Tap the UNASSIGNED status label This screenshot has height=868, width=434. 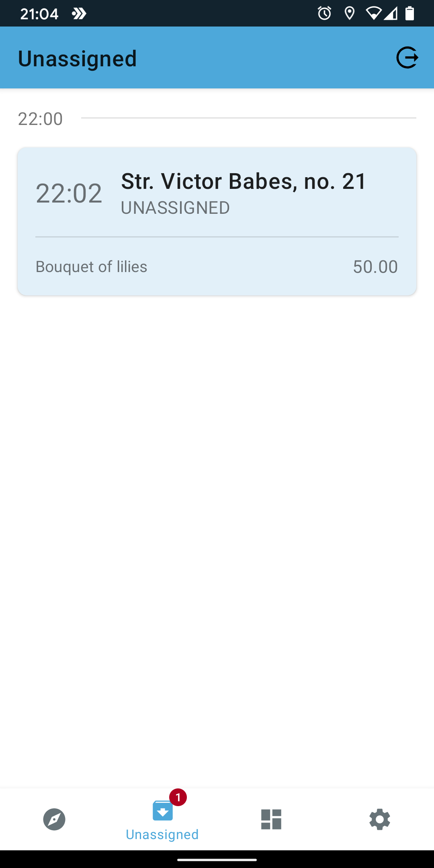click(x=175, y=208)
